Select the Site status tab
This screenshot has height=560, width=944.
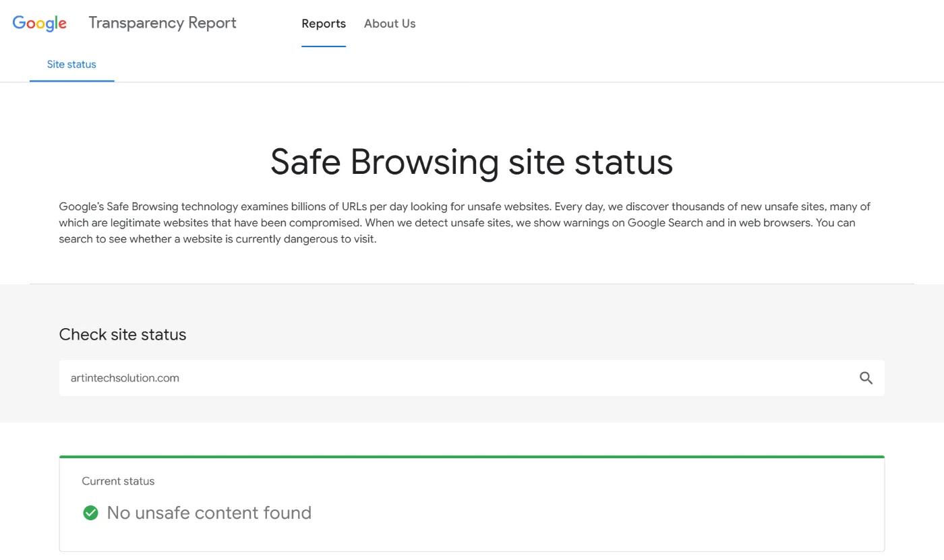click(x=71, y=65)
